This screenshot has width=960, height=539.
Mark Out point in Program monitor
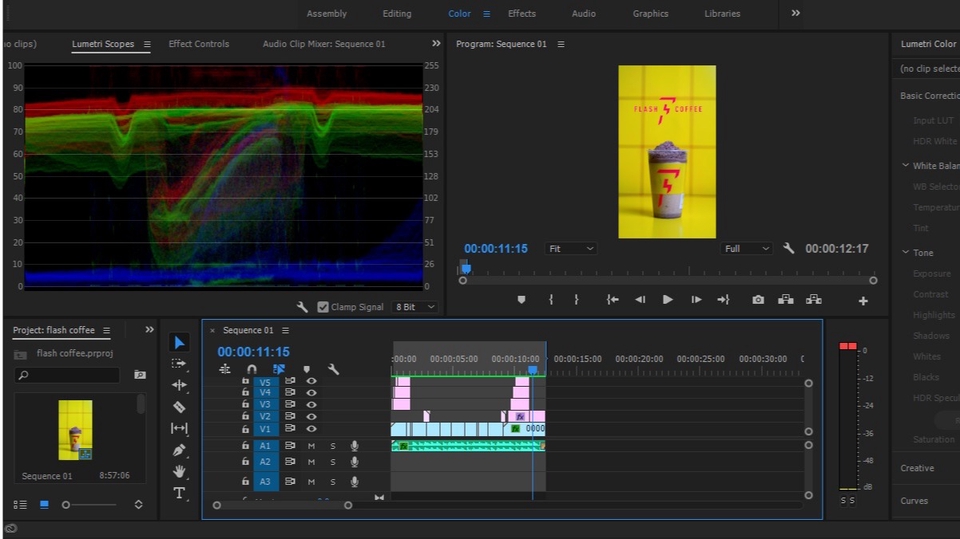[x=576, y=300]
